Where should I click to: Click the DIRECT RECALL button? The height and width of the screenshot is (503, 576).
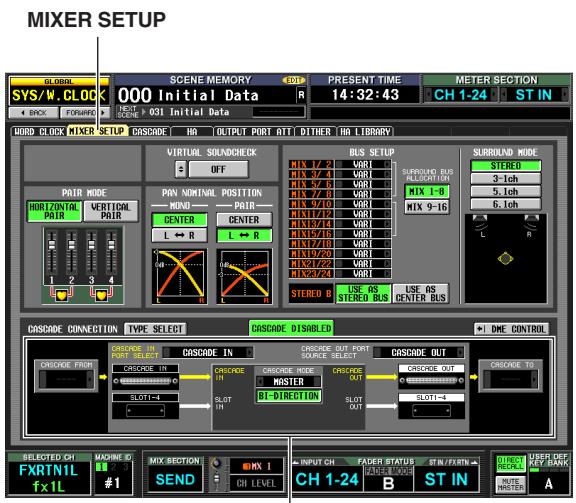(x=510, y=464)
